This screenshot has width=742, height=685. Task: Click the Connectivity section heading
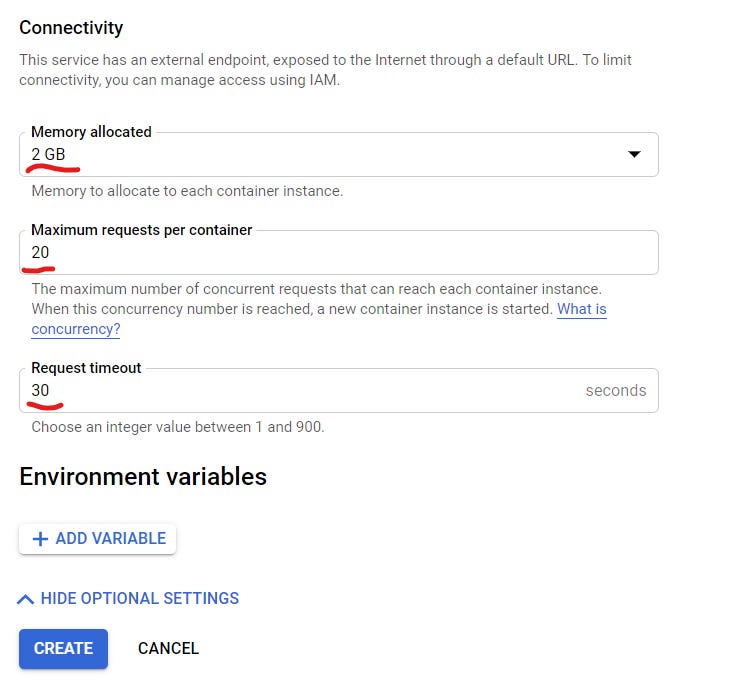pyautogui.click(x=71, y=28)
